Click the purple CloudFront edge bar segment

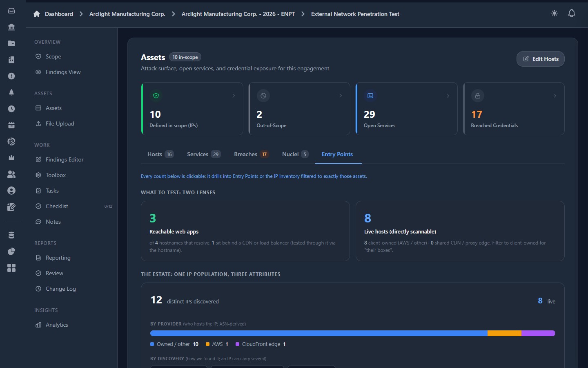click(x=538, y=333)
